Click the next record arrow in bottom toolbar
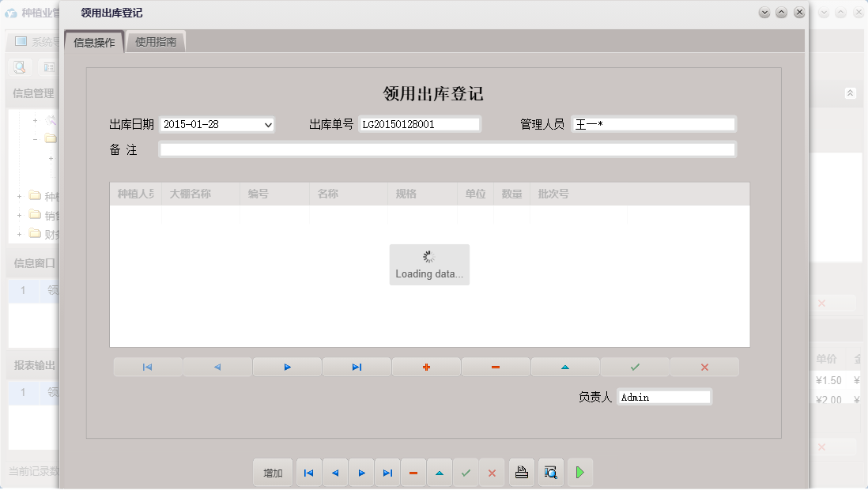 tap(361, 472)
